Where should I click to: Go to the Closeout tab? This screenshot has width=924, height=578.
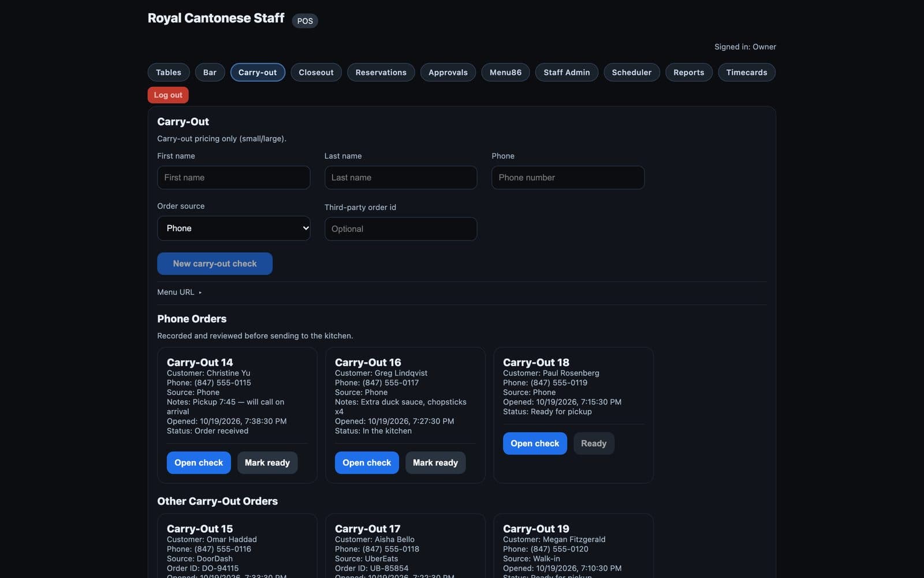tap(316, 72)
